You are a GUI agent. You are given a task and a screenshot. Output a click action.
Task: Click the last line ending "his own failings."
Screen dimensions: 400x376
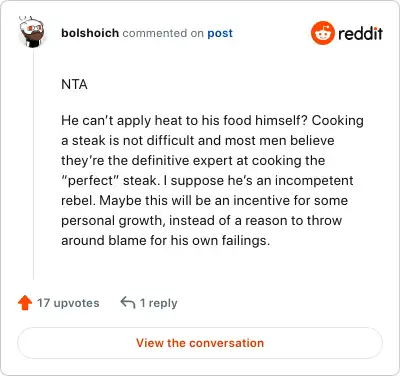coord(165,241)
